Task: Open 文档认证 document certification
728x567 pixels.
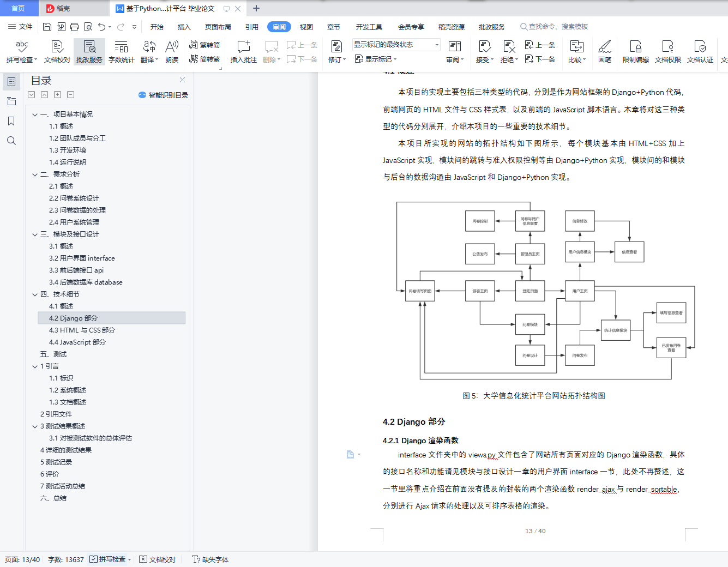Action: pos(700,52)
